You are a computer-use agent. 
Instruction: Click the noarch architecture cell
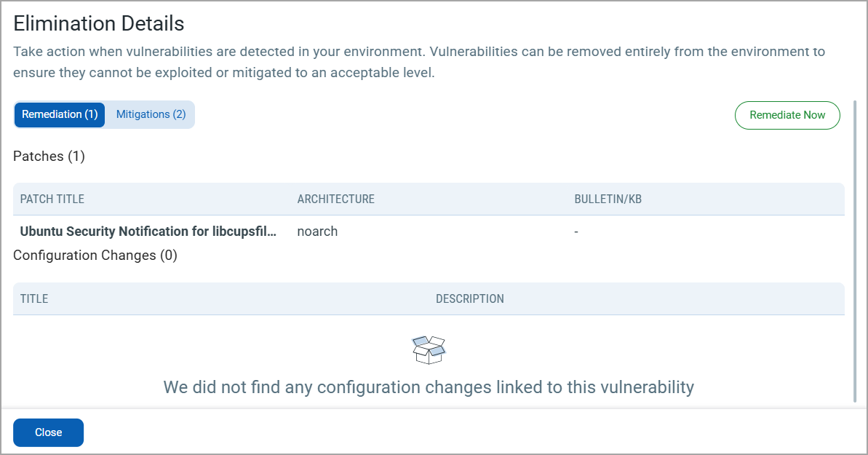tap(317, 232)
